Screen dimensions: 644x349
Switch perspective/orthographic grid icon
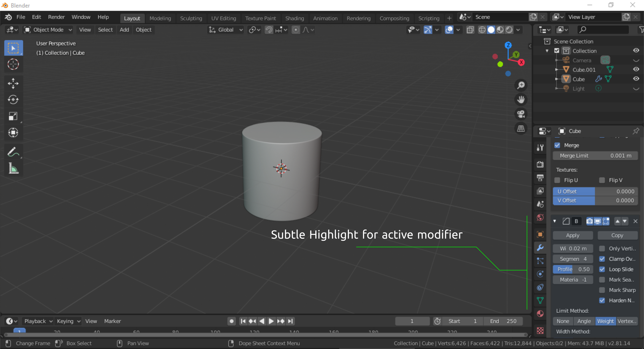(x=521, y=128)
